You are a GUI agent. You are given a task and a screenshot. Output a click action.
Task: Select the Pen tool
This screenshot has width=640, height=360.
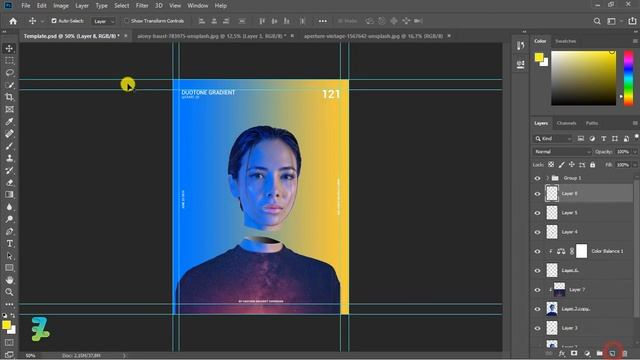[9, 231]
